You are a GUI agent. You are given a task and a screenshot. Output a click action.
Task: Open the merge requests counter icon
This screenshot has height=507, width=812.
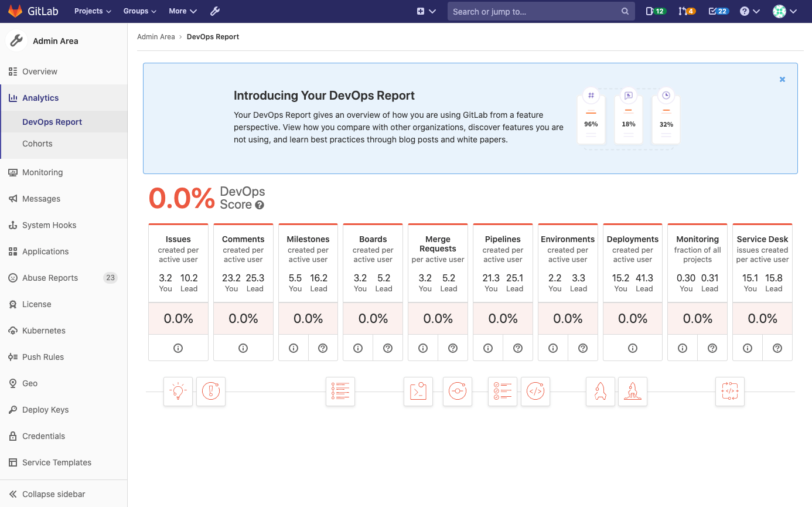687,11
